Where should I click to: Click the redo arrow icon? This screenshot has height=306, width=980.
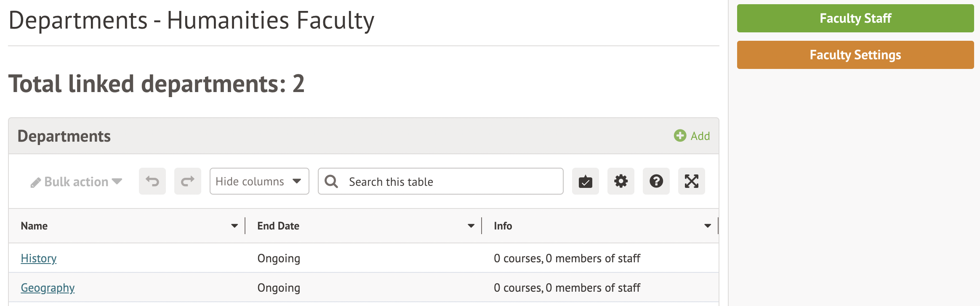tap(188, 182)
